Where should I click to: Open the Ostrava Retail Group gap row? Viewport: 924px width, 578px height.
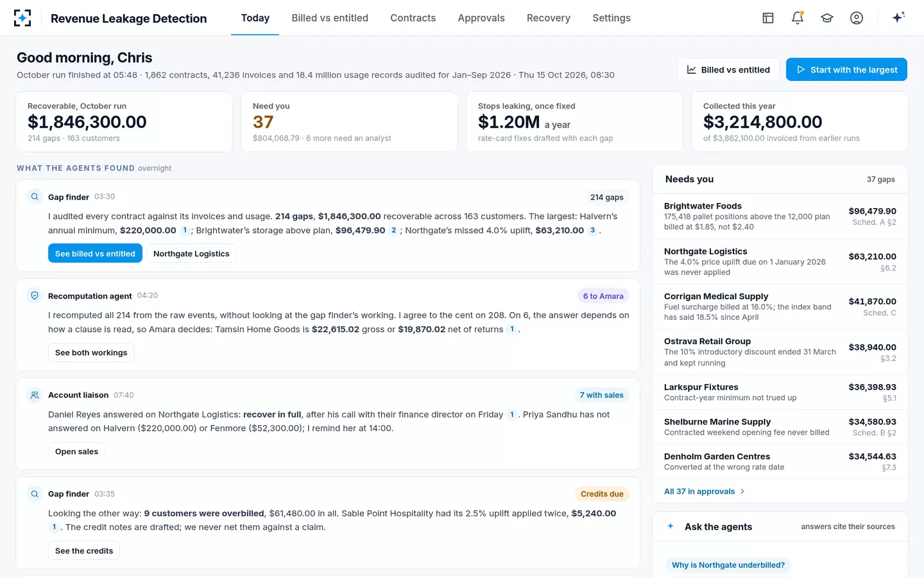click(780, 352)
